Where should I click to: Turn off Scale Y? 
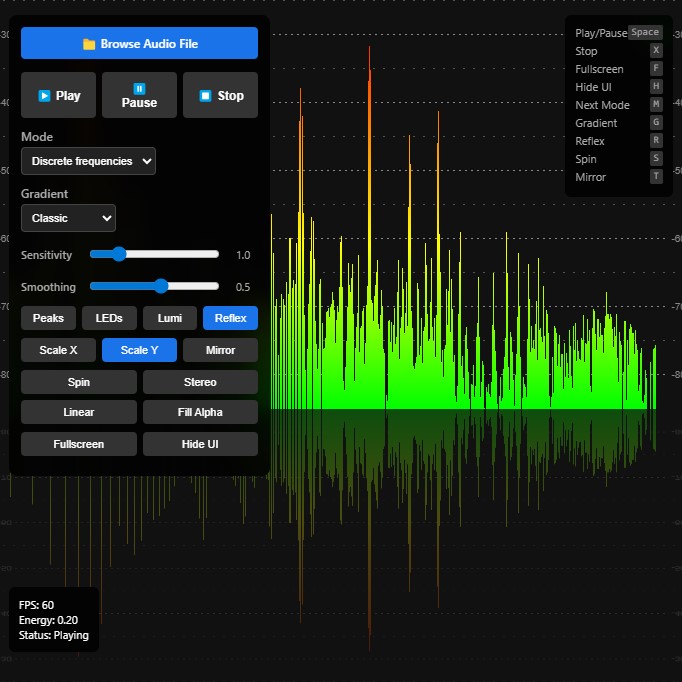(x=139, y=350)
